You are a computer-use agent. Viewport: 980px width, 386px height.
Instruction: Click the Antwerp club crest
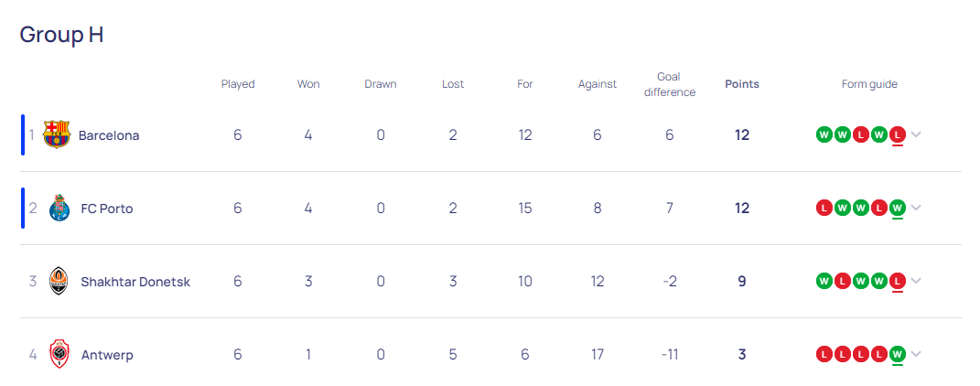[x=59, y=354]
